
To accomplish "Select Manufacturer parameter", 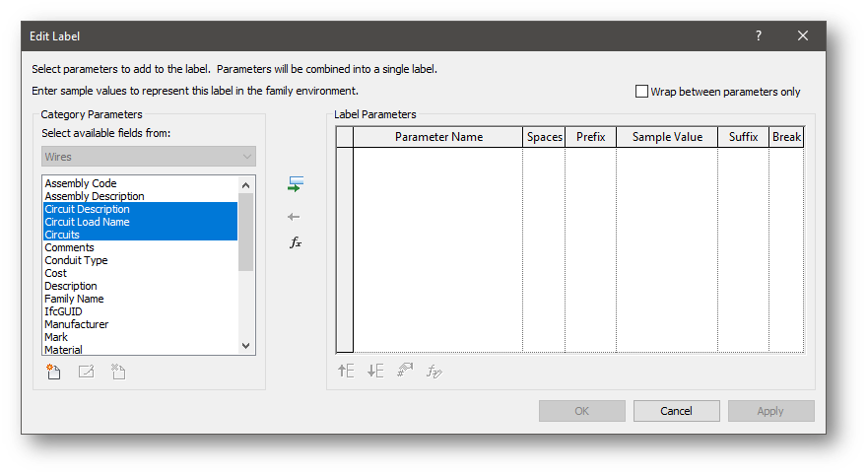I will tap(77, 324).
